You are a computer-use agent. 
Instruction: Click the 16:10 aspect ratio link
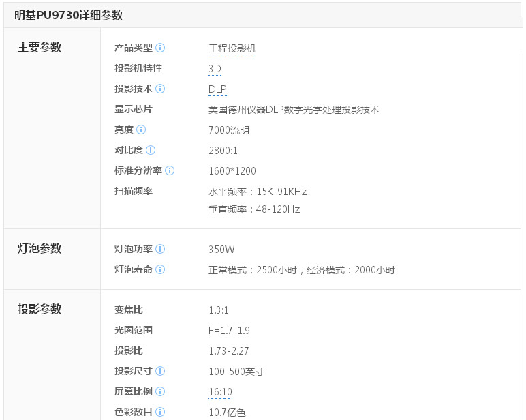pyautogui.click(x=220, y=392)
